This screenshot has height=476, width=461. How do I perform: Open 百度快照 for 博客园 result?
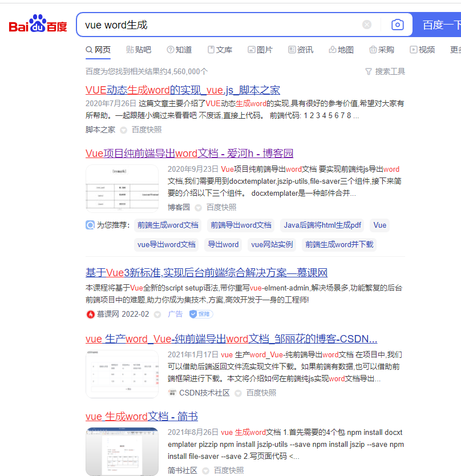pyautogui.click(x=221, y=207)
